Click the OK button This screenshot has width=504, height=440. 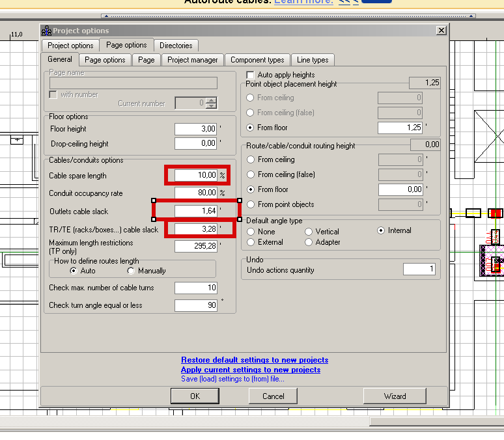[195, 396]
